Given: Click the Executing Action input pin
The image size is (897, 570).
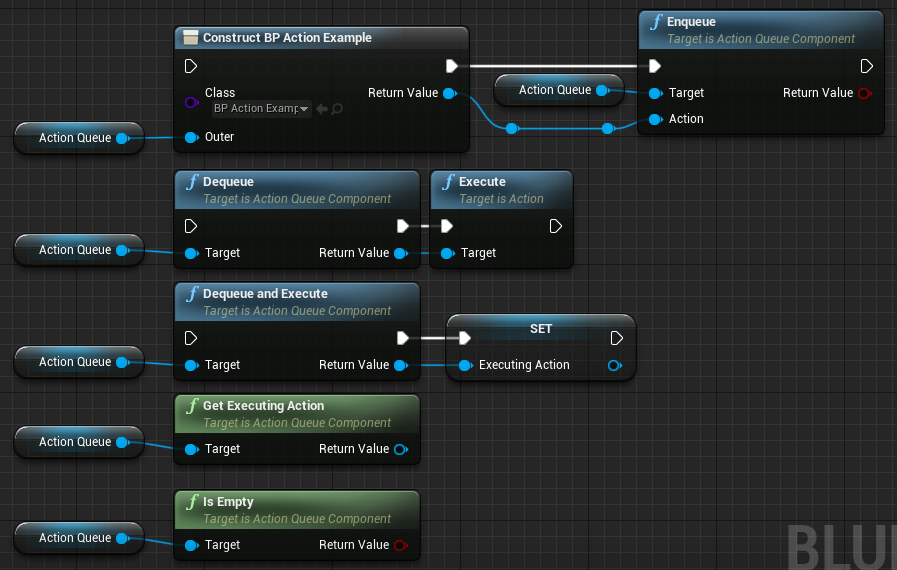Looking at the screenshot, I should point(465,365).
